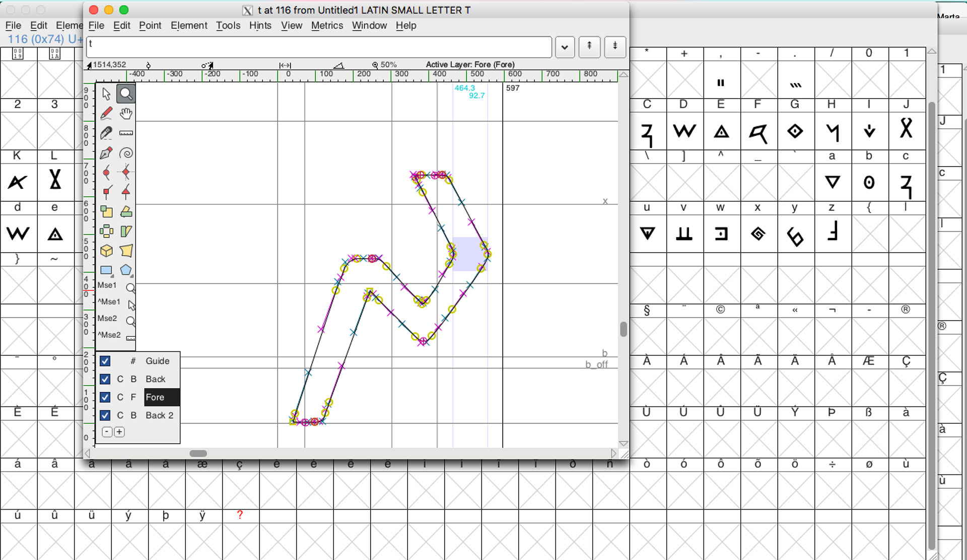Select glyph cell K in font view
This screenshot has height=560, width=967.
[x=18, y=182]
